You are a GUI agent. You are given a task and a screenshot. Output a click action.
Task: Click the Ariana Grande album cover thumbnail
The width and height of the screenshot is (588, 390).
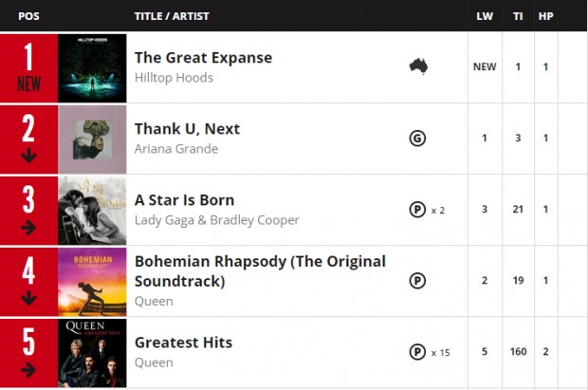click(92, 139)
